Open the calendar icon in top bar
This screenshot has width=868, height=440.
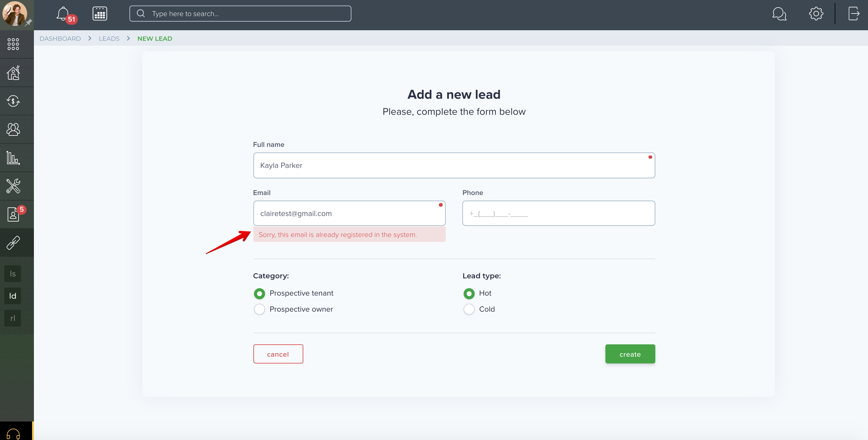(100, 14)
